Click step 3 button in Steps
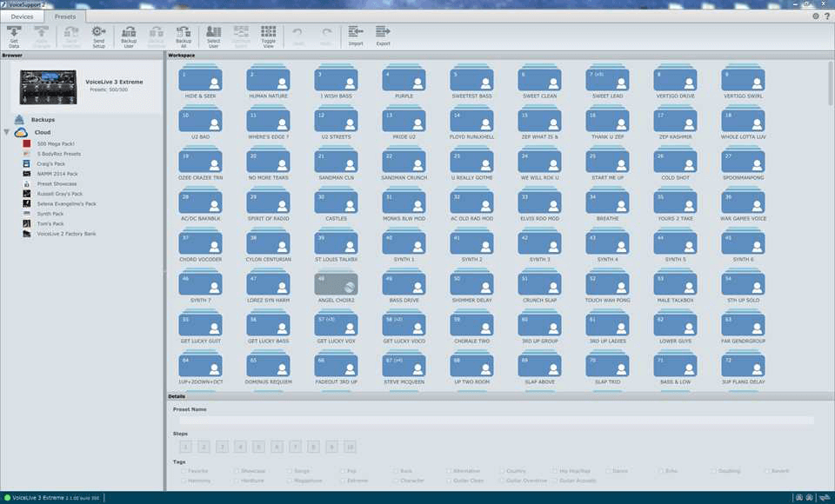 [222, 447]
